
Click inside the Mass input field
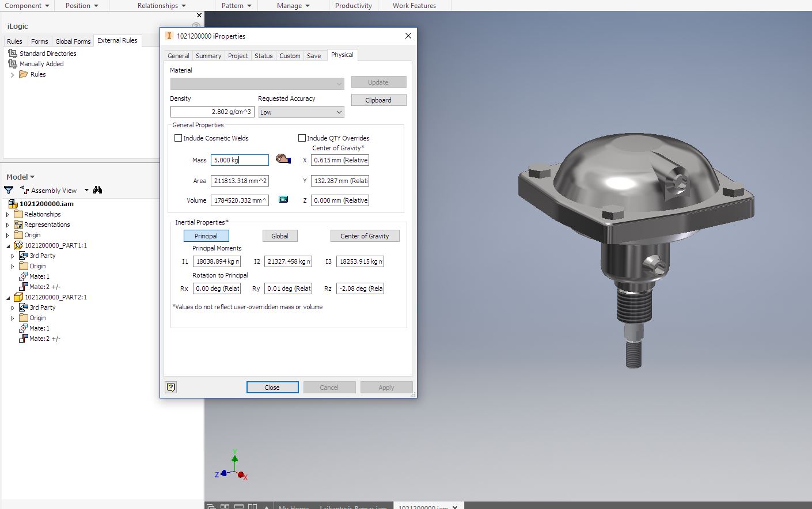point(239,159)
